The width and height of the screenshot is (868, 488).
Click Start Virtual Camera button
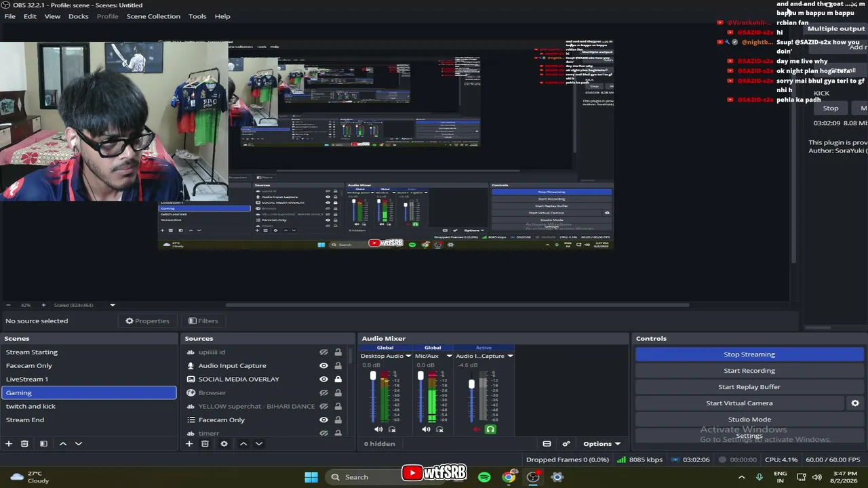739,403
